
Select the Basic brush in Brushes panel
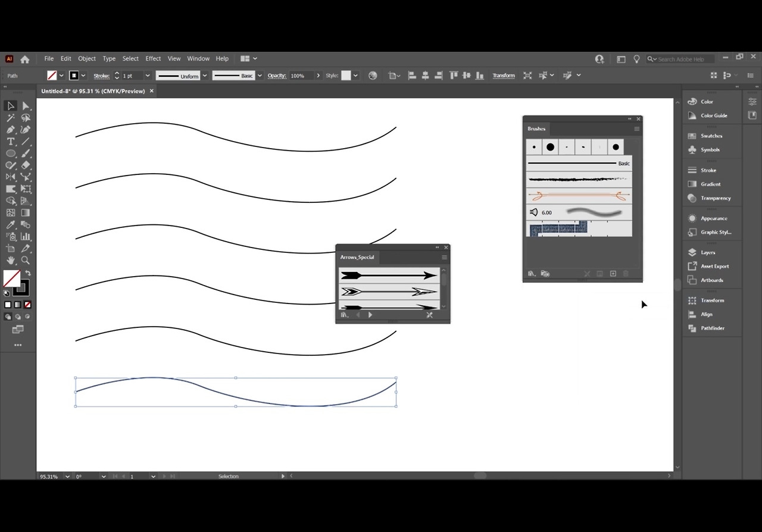tap(579, 163)
